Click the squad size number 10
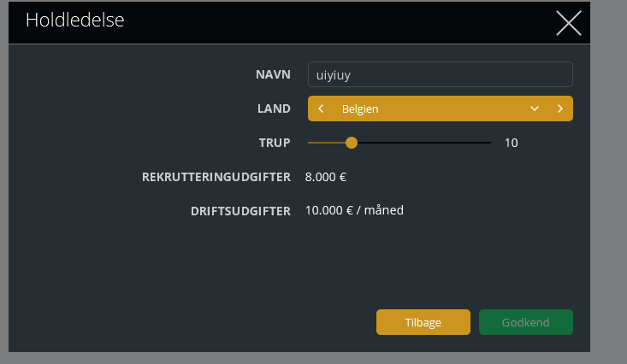Viewport: 627px width, 364px height. pos(511,143)
